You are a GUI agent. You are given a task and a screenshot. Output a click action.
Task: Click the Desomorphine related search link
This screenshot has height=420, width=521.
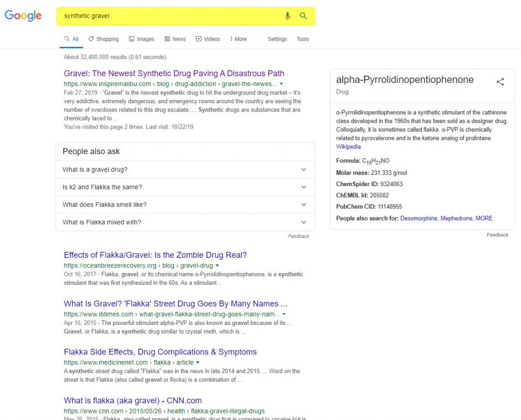pyautogui.click(x=419, y=218)
